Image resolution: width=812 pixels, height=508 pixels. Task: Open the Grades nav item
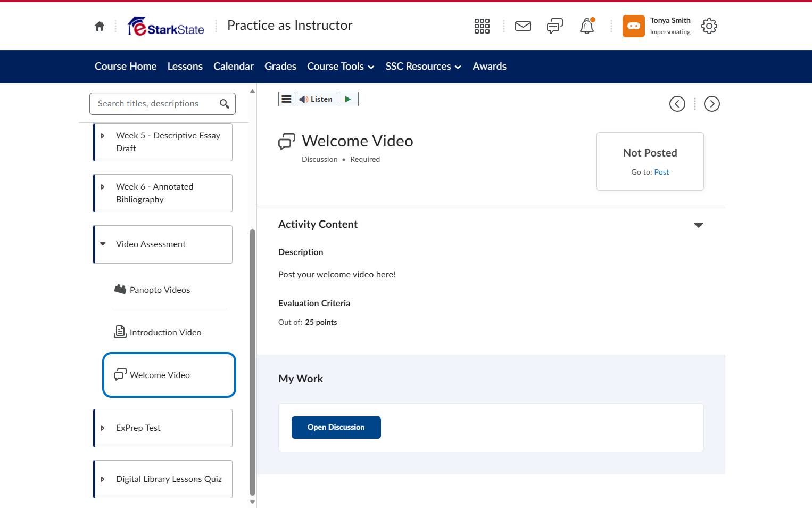pyautogui.click(x=280, y=67)
